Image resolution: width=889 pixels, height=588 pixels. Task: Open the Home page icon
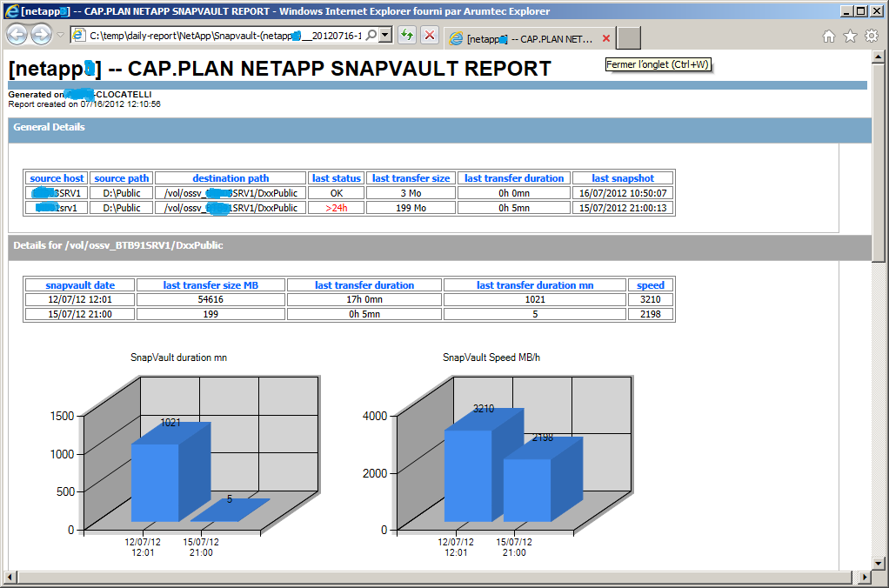[x=829, y=36]
